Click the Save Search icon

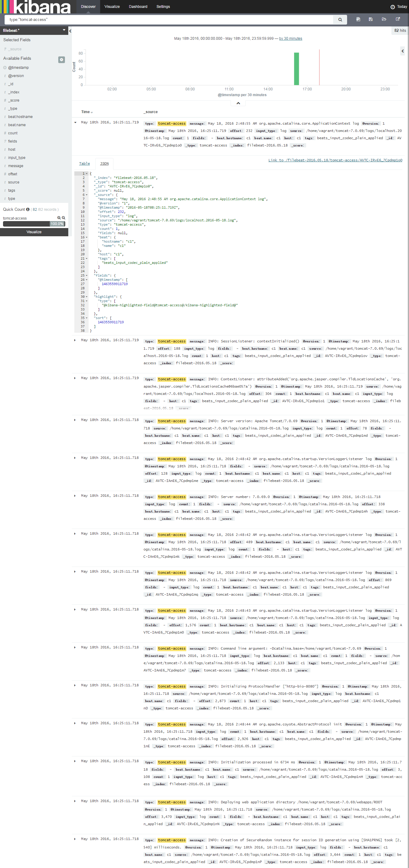click(370, 19)
